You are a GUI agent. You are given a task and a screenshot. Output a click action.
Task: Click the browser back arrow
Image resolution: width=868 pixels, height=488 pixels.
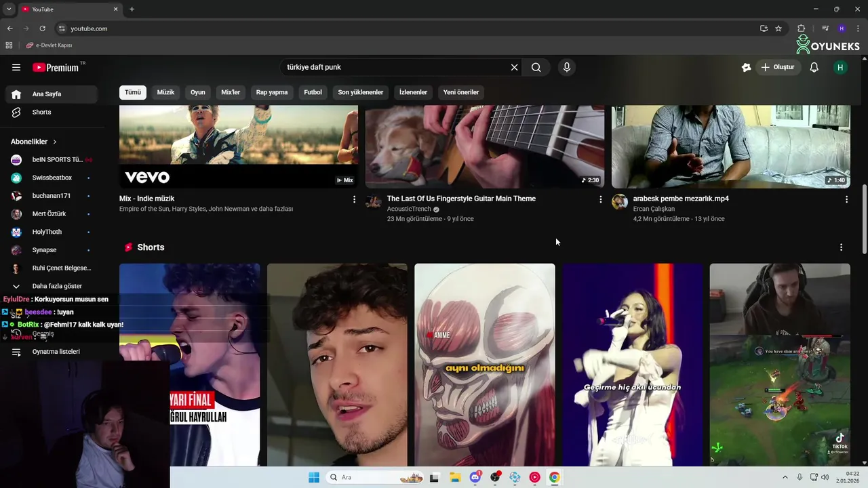[9, 28]
